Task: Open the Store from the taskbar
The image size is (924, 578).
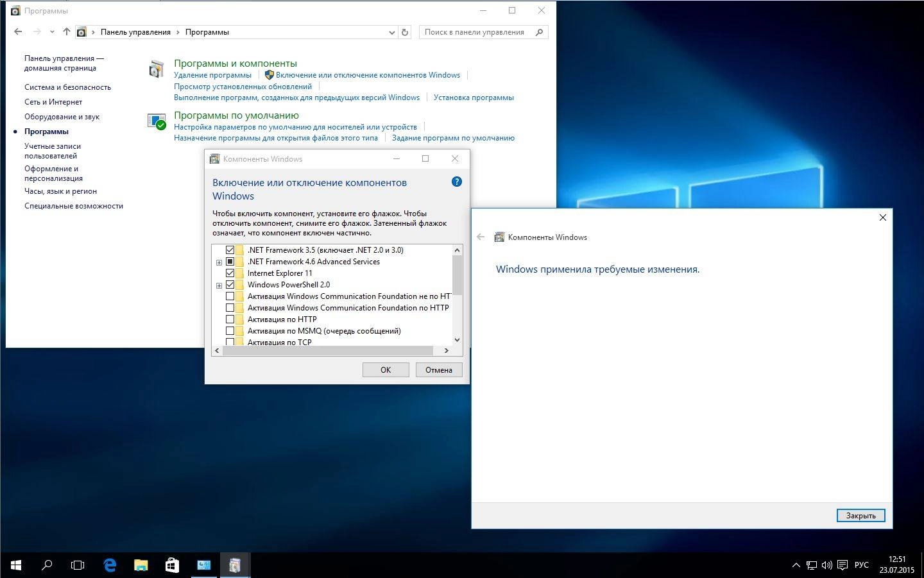Action: click(172, 565)
